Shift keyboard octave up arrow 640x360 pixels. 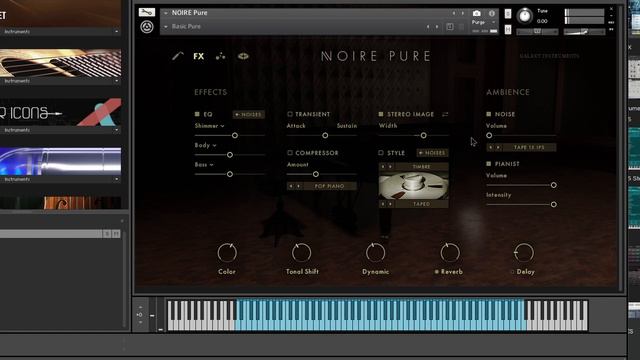point(140,307)
